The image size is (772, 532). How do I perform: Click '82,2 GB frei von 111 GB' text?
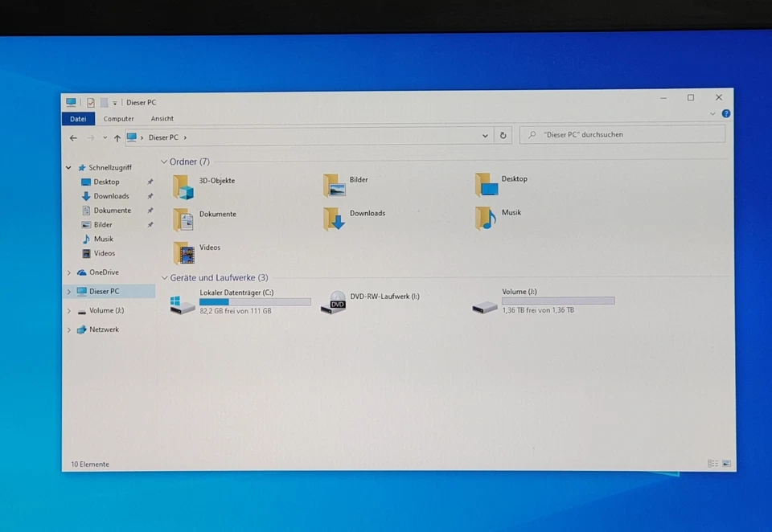pos(236,311)
